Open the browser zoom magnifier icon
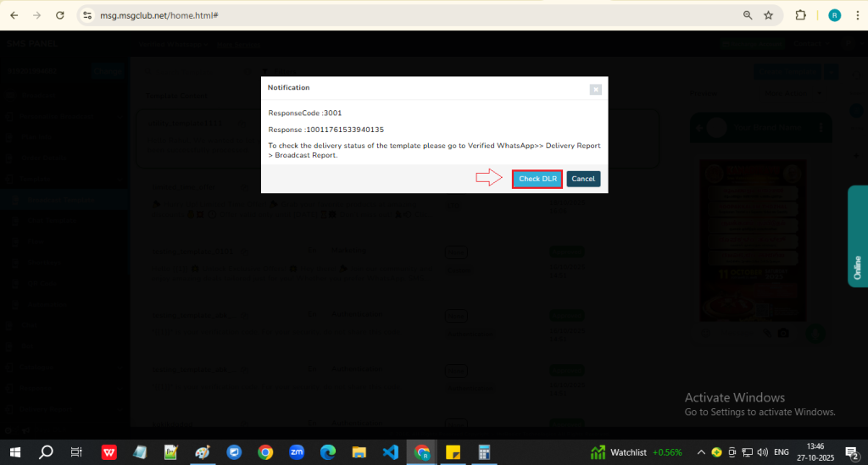Viewport: 868px width, 465px height. click(748, 15)
